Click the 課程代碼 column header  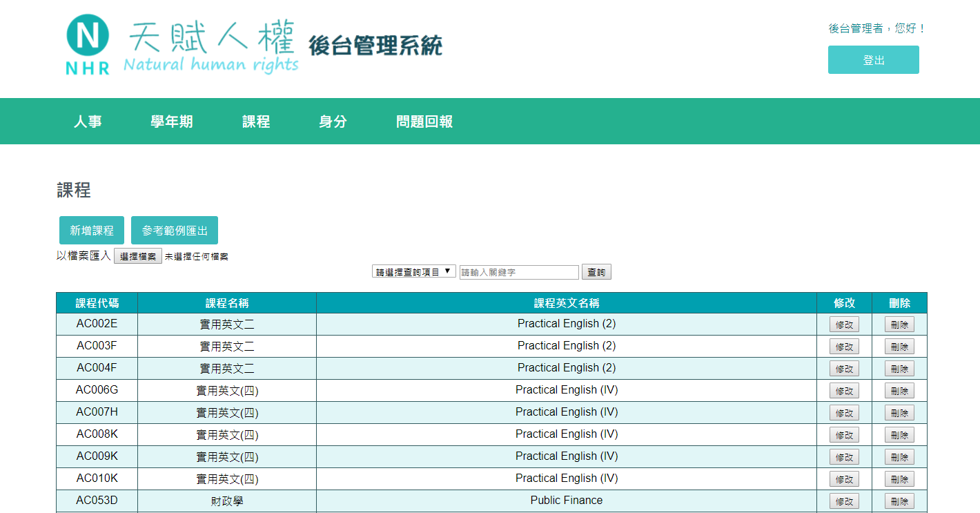pyautogui.click(x=97, y=303)
